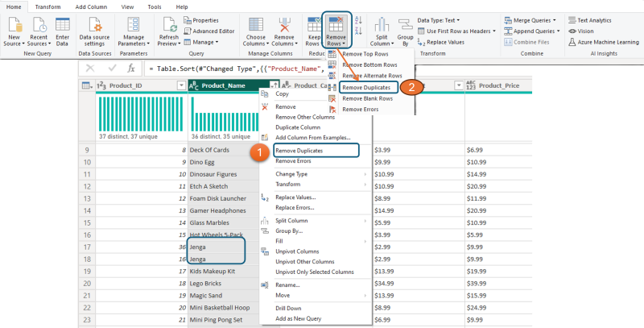The image size is (644, 328).
Task: Select the Product_Price column header
Action: [x=498, y=85]
